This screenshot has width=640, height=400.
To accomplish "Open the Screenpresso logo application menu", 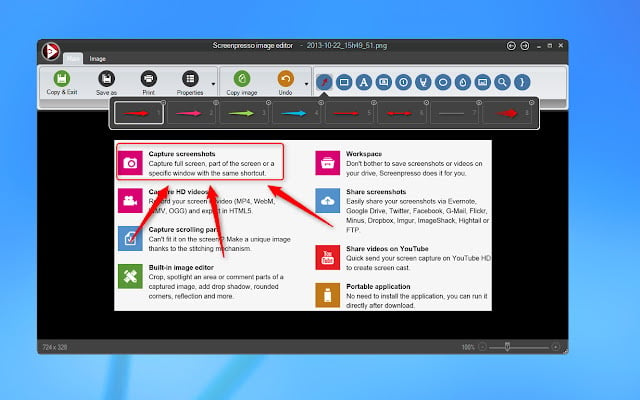I will pos(51,51).
